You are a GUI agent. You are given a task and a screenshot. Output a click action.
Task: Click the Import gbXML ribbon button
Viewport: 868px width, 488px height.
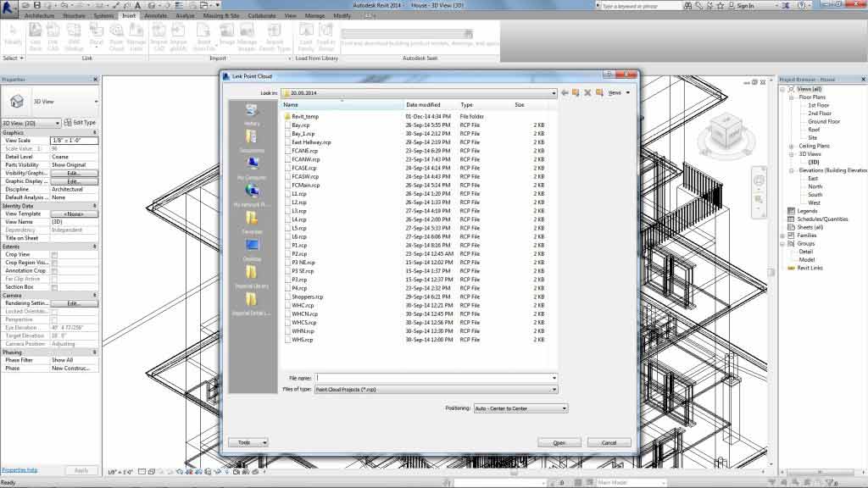coord(178,37)
